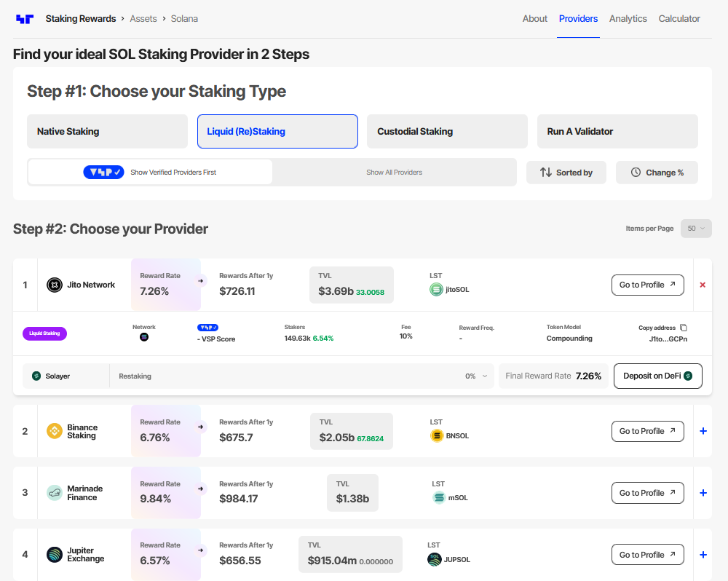
Task: Copy the Jito address with the copy icon
Action: click(x=684, y=328)
